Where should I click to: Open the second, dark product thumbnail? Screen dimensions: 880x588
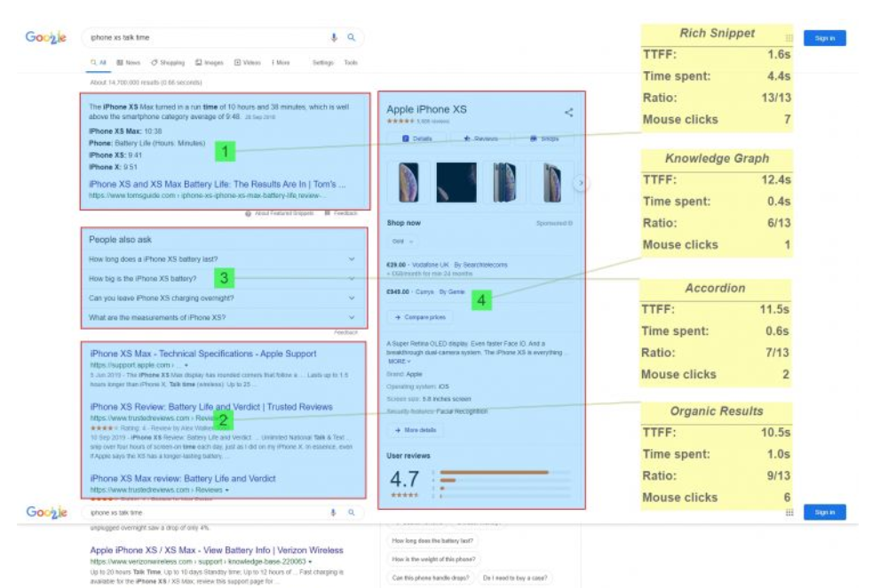point(456,182)
